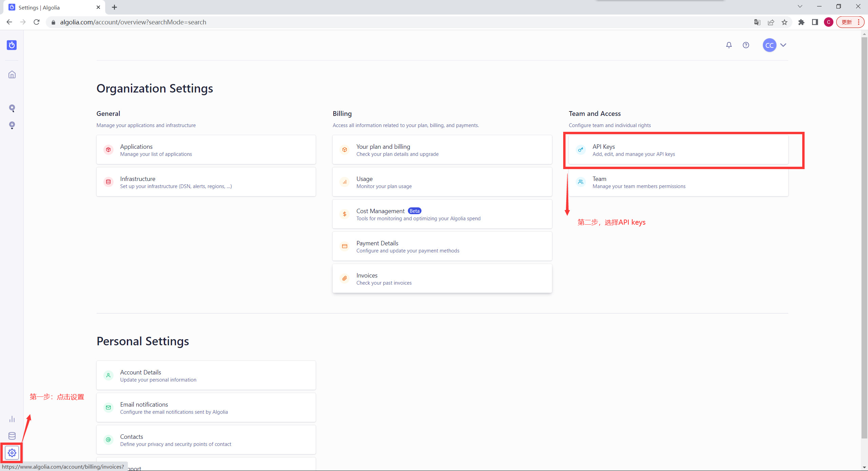This screenshot has height=471, width=868.
Task: Open the Team permissions card
Action: tap(678, 182)
